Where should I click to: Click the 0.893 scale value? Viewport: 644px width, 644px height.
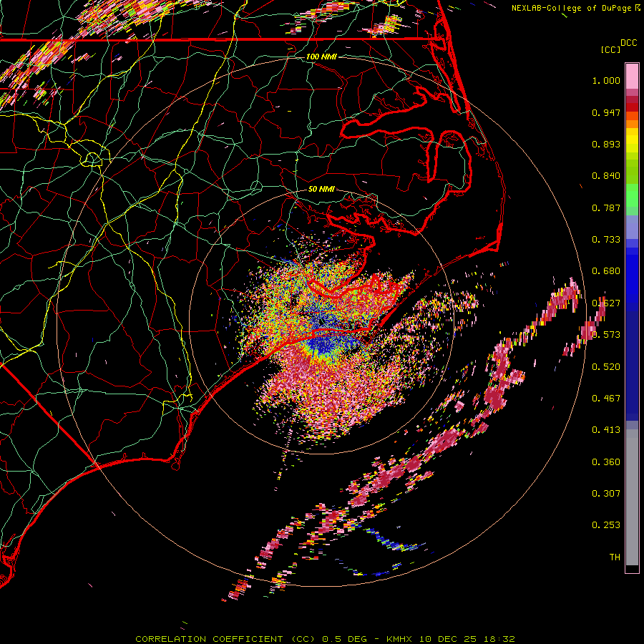coord(606,144)
